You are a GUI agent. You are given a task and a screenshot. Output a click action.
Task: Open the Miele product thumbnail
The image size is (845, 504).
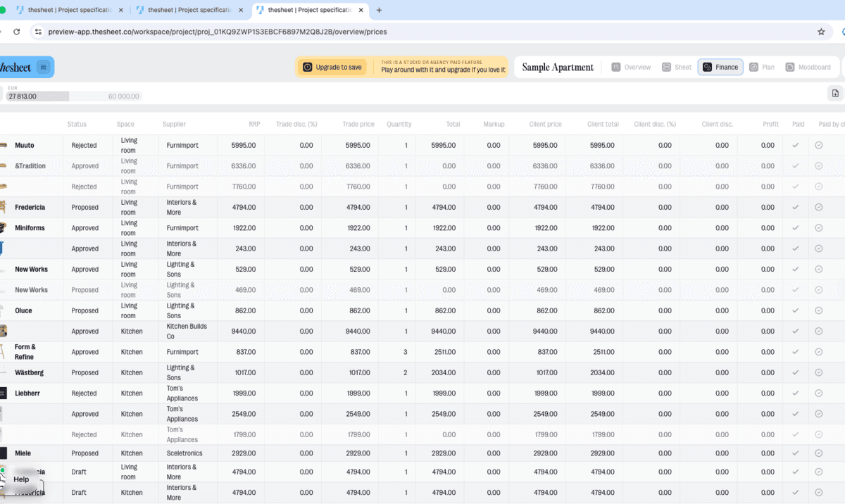click(3, 453)
